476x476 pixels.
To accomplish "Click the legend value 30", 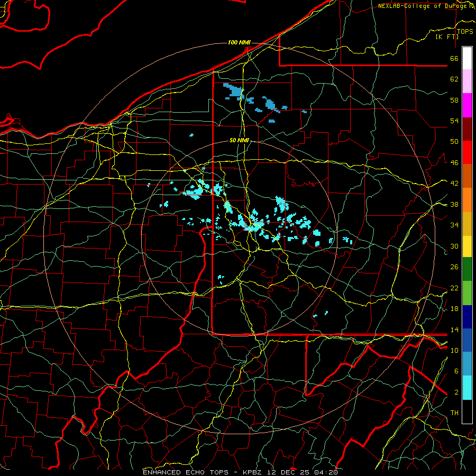I will (x=454, y=246).
